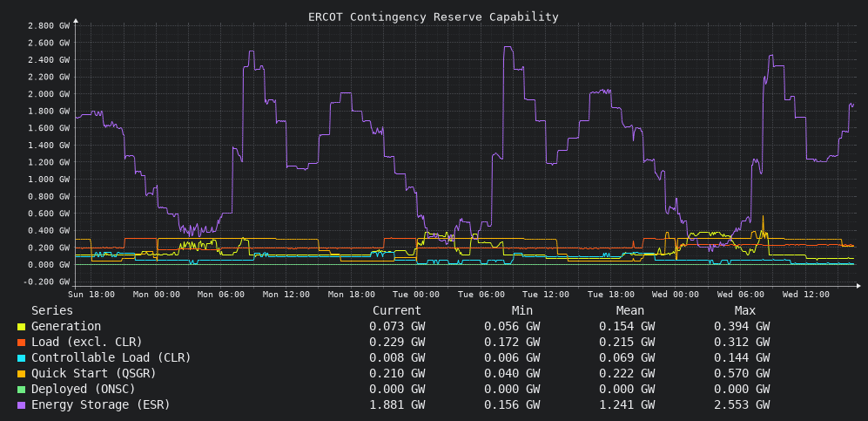Click the Mon 06:00 time axis label

(221, 295)
